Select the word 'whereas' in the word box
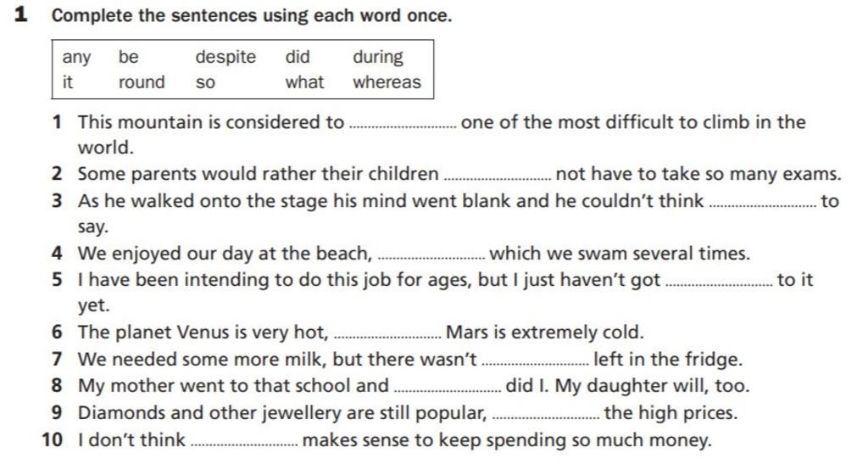The height and width of the screenshot is (464, 868). (387, 82)
